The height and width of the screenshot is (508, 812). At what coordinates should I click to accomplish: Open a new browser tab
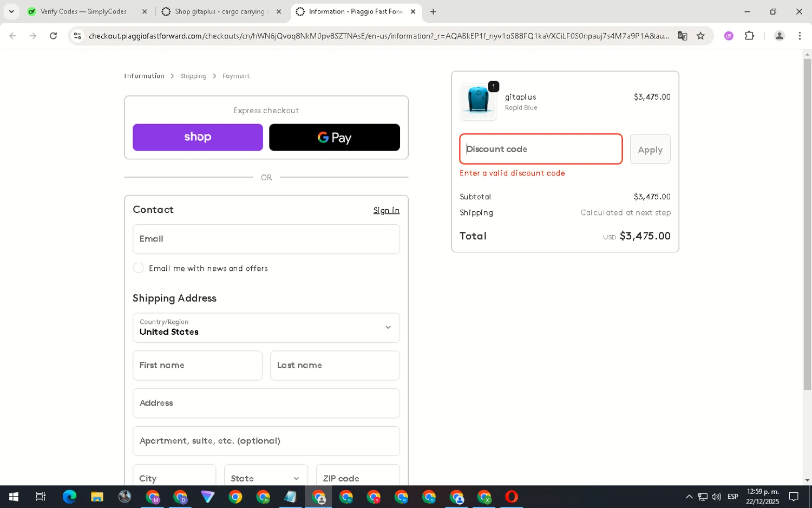click(x=433, y=11)
